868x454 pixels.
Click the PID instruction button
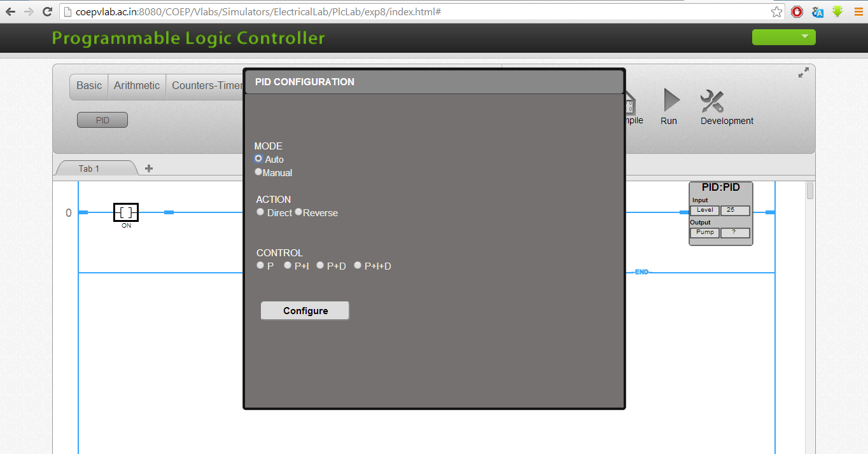coord(102,120)
